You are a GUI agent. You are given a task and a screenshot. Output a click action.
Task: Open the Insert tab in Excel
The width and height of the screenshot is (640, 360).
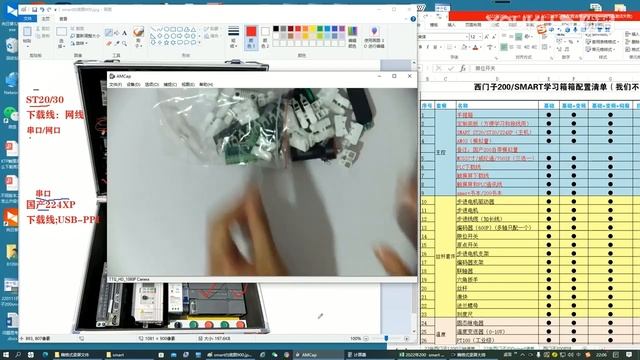coord(451,24)
